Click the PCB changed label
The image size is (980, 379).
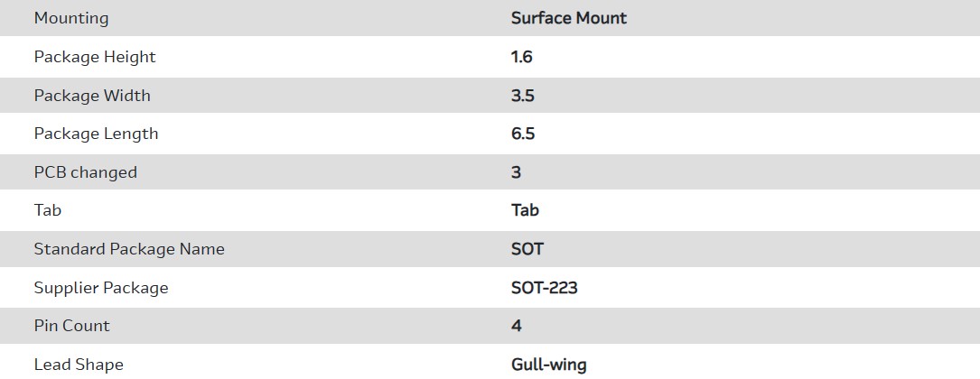tap(85, 172)
